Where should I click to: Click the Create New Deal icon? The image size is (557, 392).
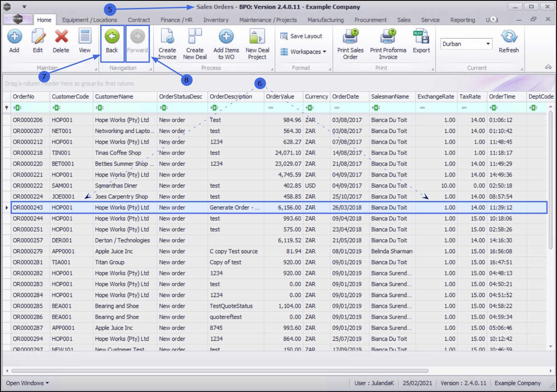point(195,37)
